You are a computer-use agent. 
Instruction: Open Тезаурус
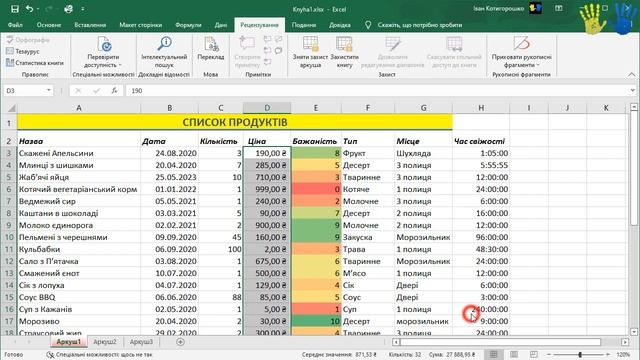tap(23, 51)
